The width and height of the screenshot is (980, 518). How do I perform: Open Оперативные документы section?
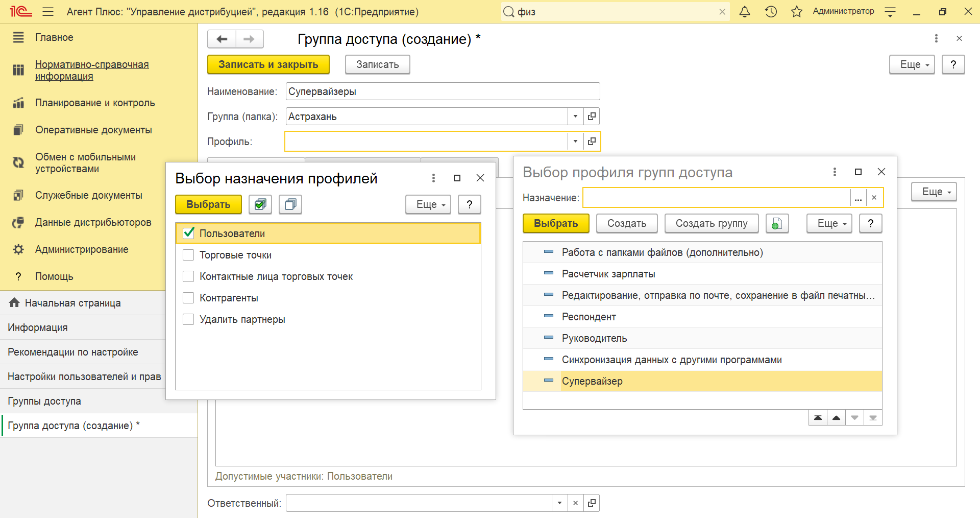(x=93, y=130)
